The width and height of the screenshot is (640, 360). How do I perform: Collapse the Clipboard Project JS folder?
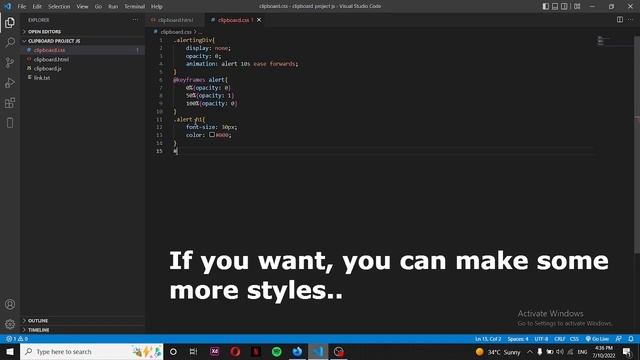(x=82, y=41)
